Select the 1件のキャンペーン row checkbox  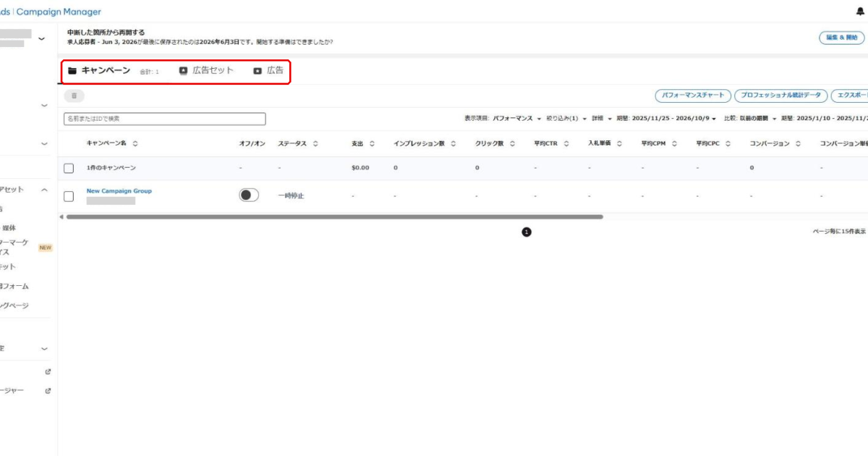(x=69, y=168)
